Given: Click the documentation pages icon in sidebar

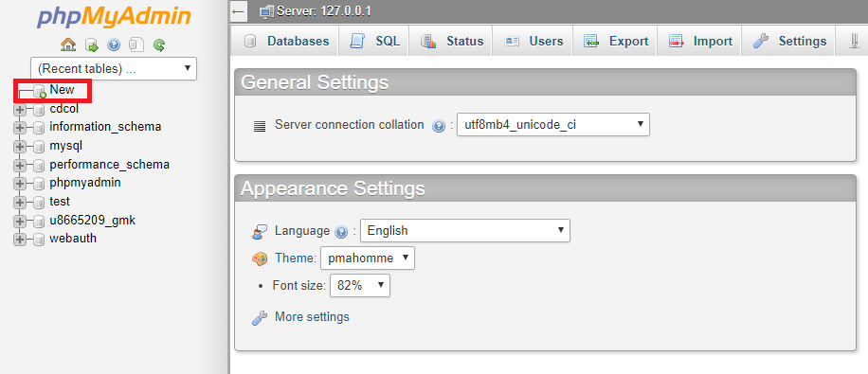Looking at the screenshot, I should pos(136,45).
